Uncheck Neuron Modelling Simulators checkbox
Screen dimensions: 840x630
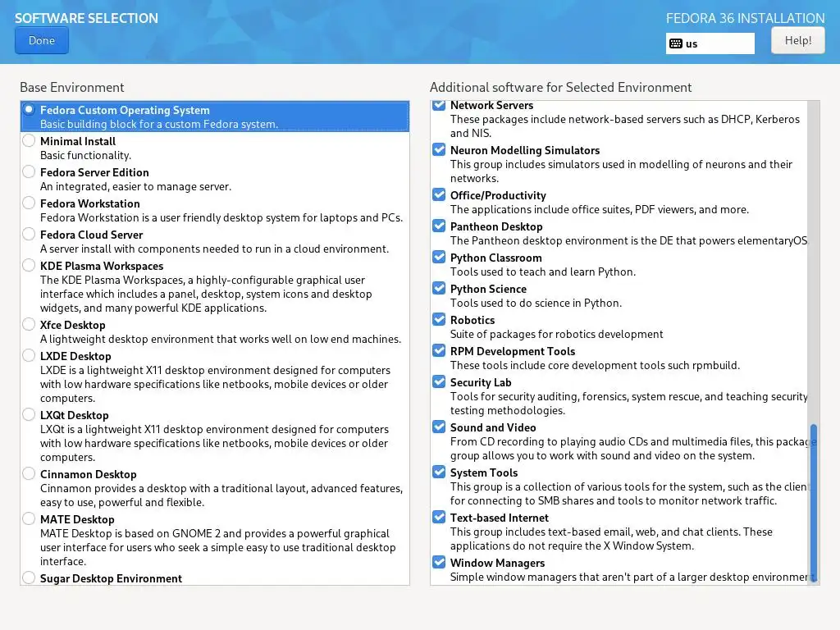(x=439, y=149)
